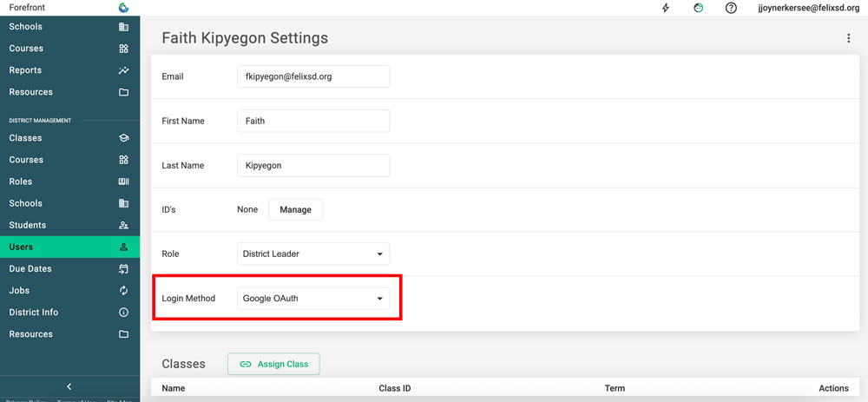868x402 pixels.
Task: Click the face avatar icon in header
Action: [699, 8]
